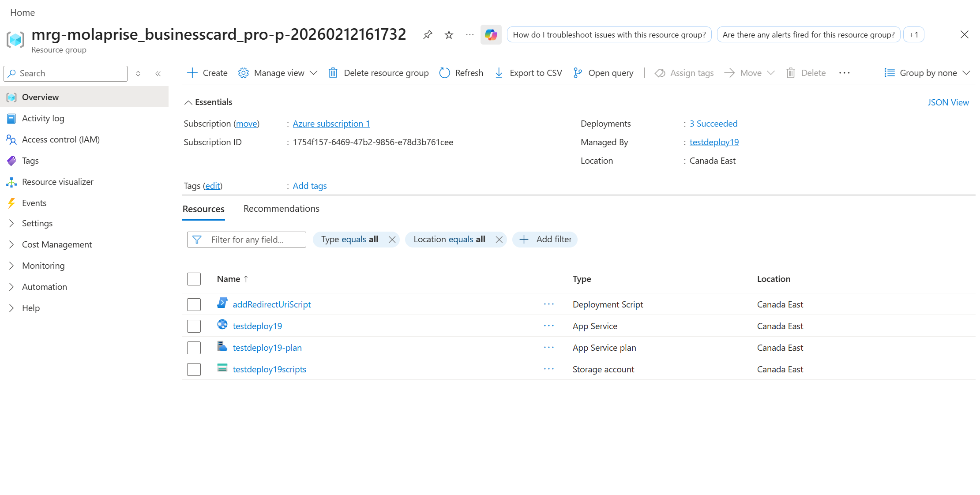Expand the Settings section

pyautogui.click(x=38, y=223)
